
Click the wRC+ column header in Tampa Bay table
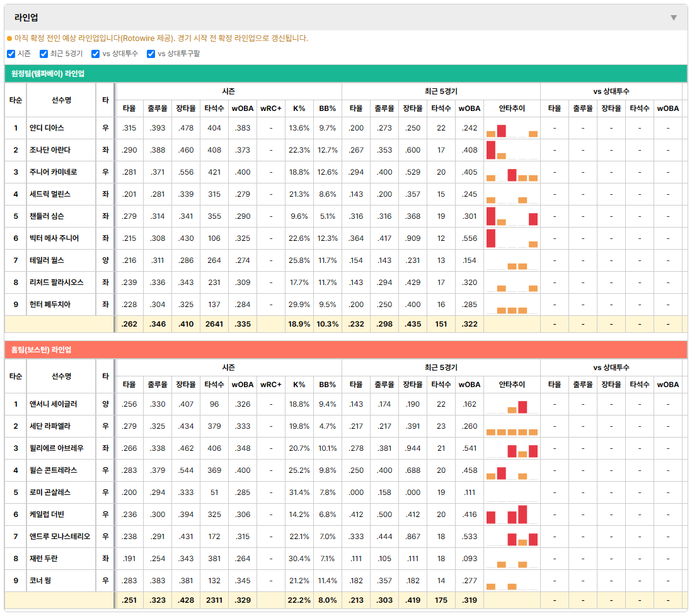pyautogui.click(x=271, y=108)
